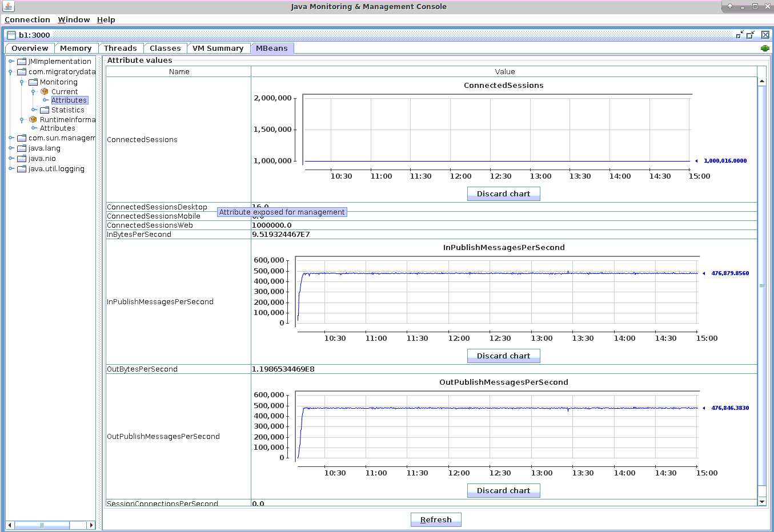Select the Statistics tree label

pos(68,110)
